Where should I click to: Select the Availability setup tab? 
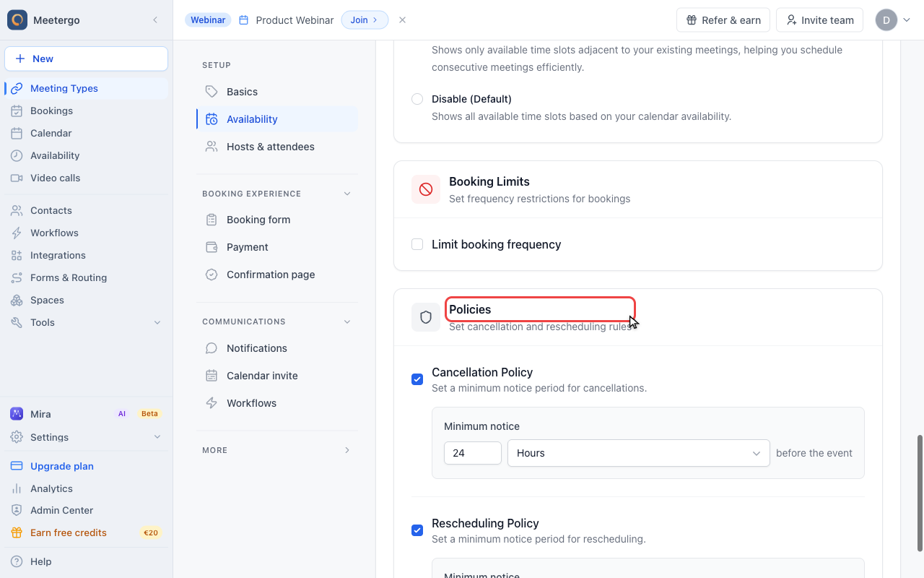tap(277, 119)
